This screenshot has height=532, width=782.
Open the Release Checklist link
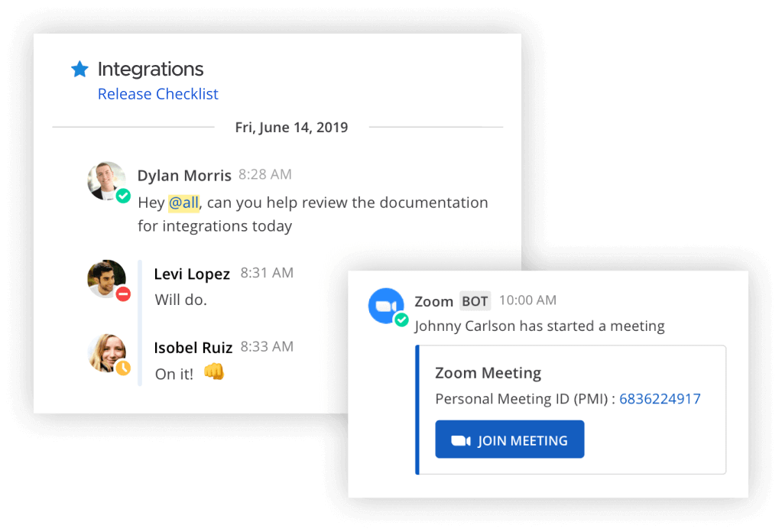158,94
